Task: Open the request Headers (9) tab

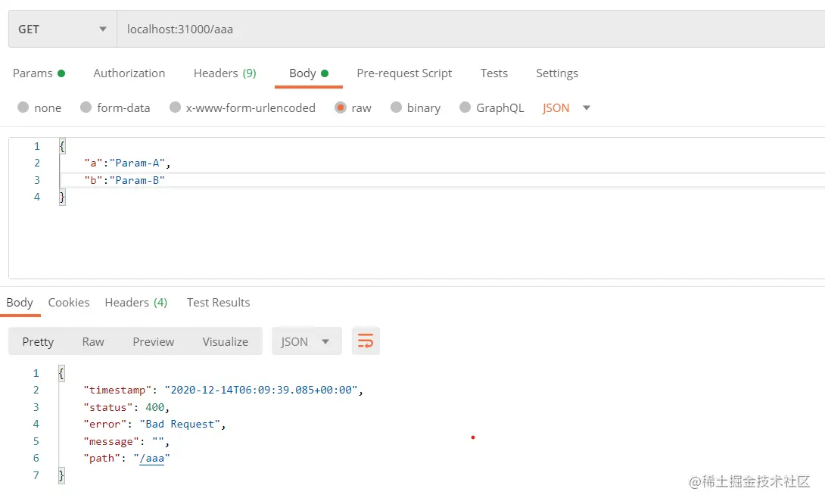Action: 225,73
